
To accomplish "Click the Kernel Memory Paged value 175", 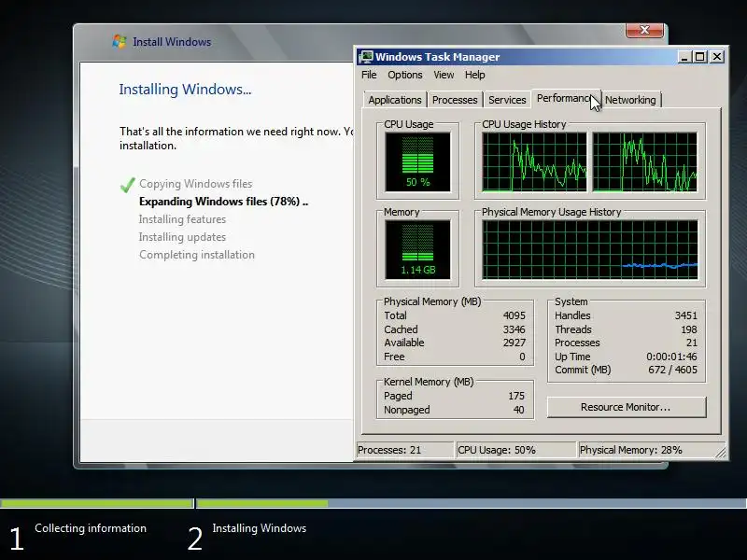I will point(516,396).
